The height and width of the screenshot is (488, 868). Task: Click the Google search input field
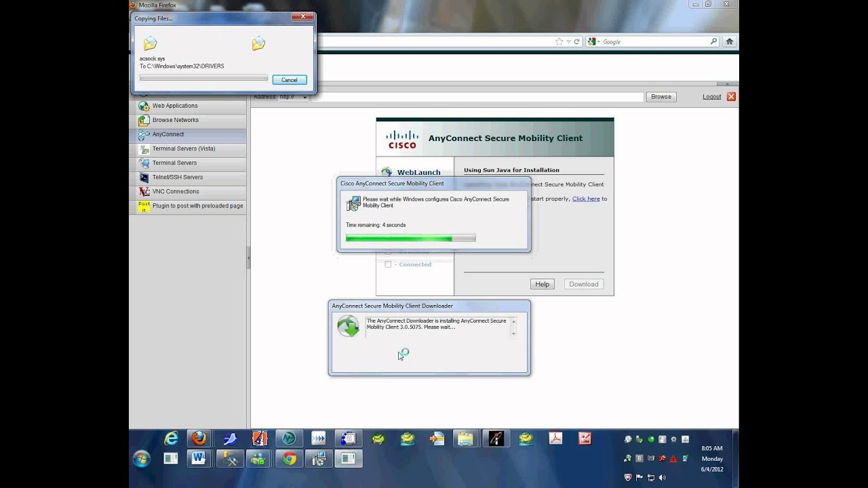pos(655,41)
